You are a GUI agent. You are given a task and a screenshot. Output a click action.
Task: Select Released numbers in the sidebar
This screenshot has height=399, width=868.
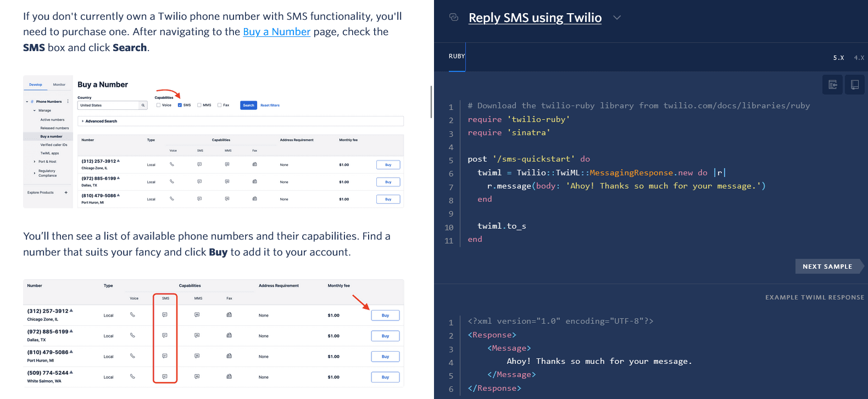54,128
